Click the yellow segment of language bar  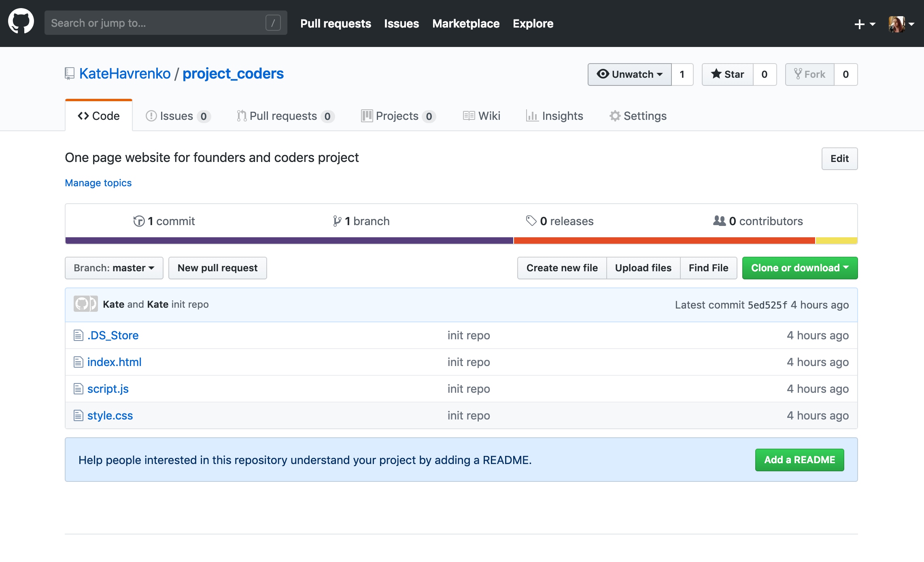point(837,241)
